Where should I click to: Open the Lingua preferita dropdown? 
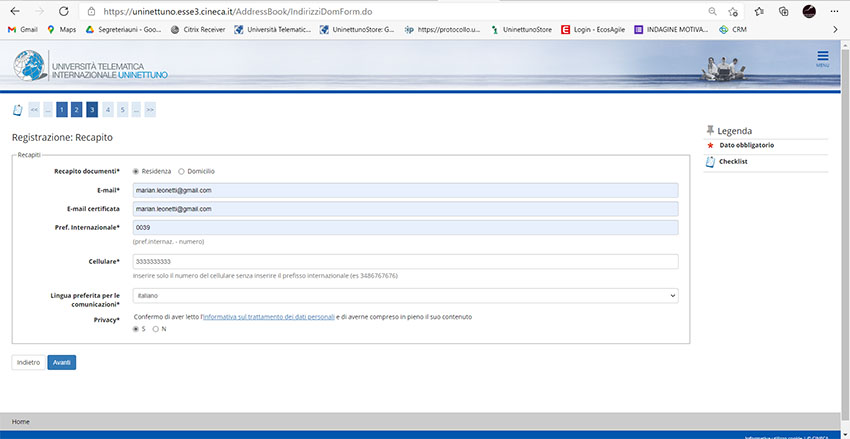405,296
